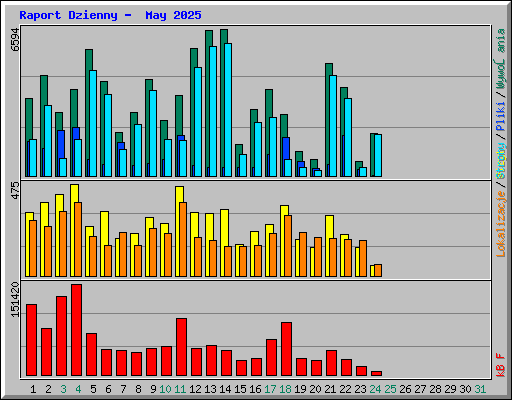512x400 pixels.
Task: Click the cyan 'Strony' legend label
Action: pyautogui.click(x=501, y=160)
